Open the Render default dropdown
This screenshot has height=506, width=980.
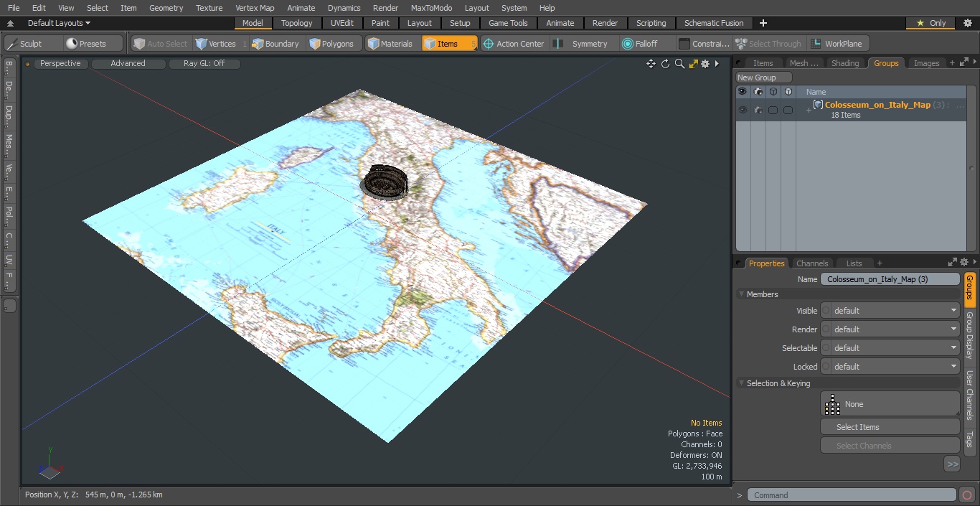(x=895, y=329)
